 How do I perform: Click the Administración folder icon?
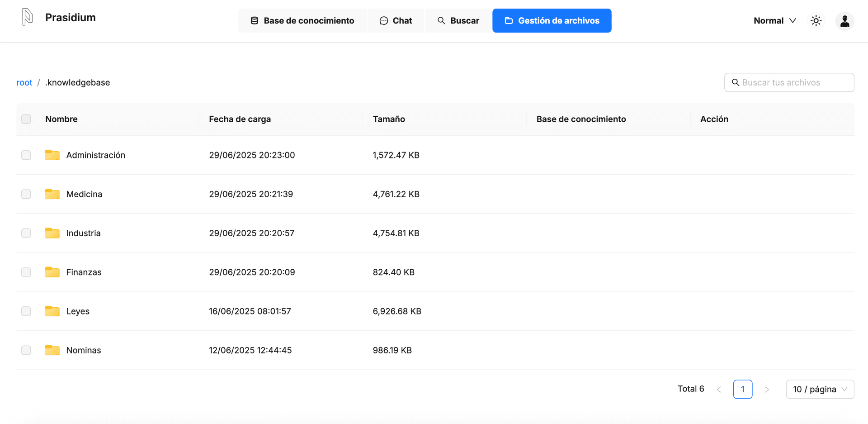[52, 155]
